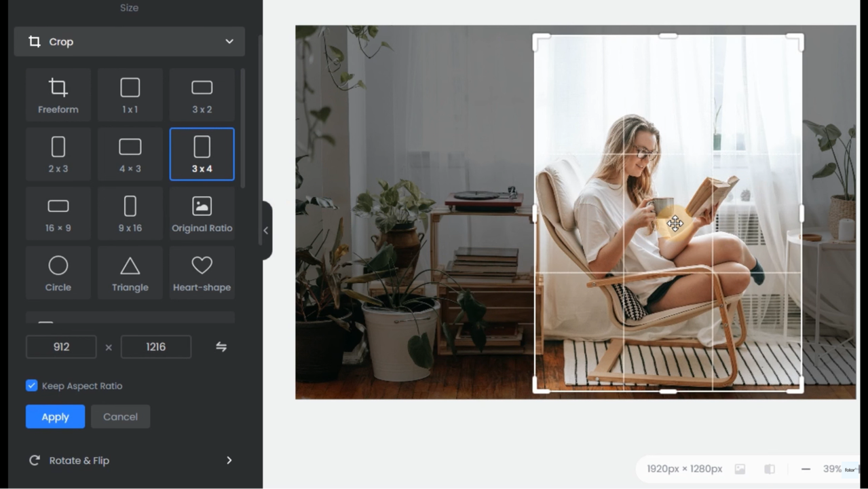Choose the 16 x 9 crop ratio
Screen dimensions: 868x489
pyautogui.click(x=58, y=213)
